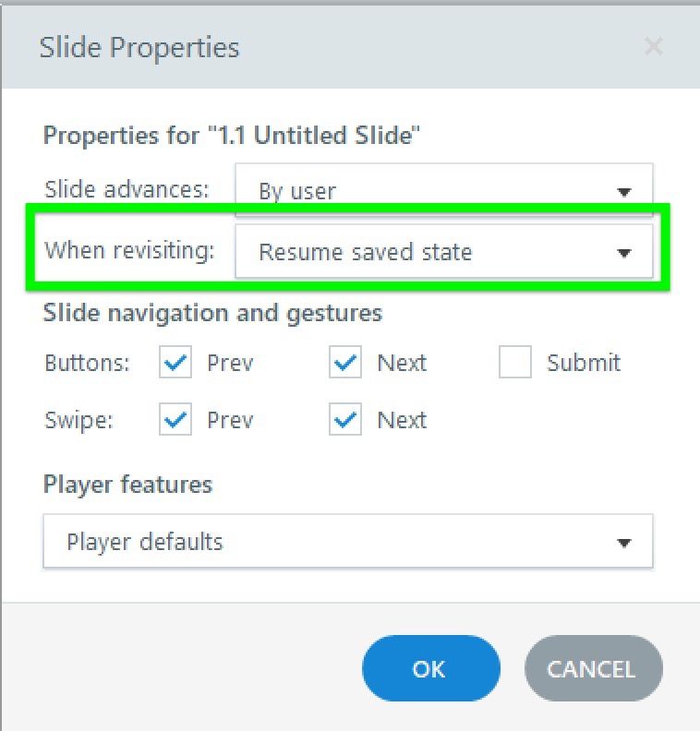Click the "When revisiting:" label

pos(129,249)
